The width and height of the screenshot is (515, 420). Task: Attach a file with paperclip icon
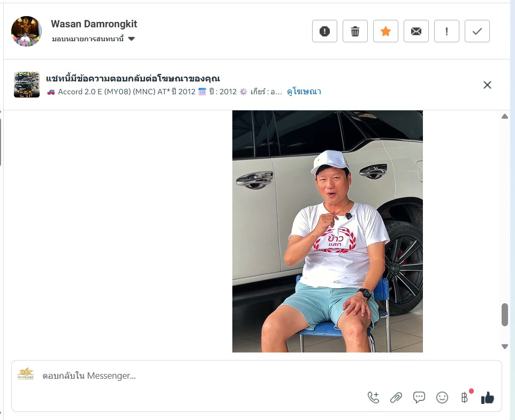coord(396,397)
